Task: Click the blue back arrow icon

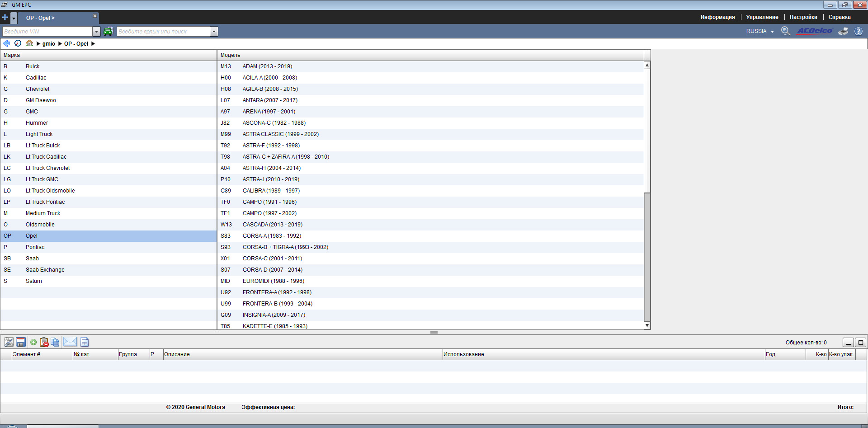Action: [x=6, y=43]
